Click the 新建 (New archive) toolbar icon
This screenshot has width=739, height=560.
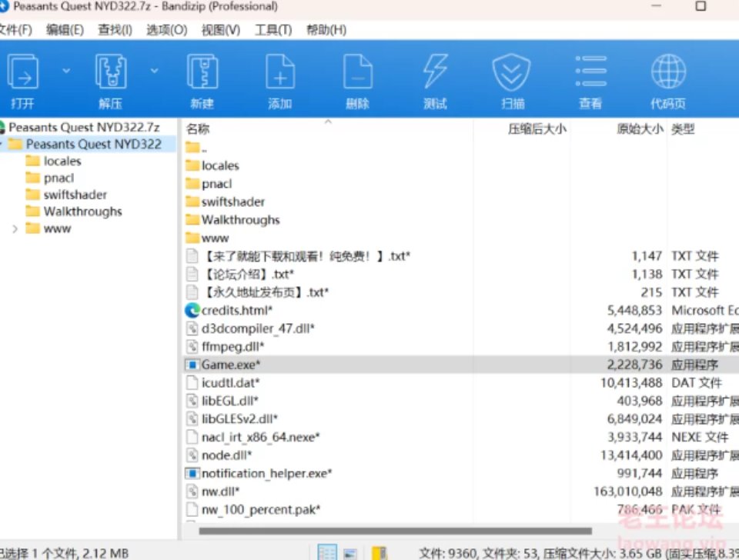point(202,72)
